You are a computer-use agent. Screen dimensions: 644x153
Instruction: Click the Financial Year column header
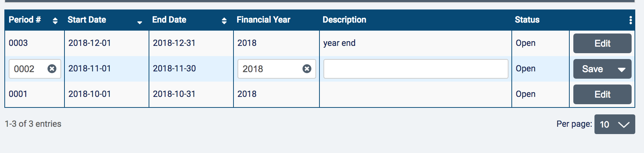coord(263,20)
